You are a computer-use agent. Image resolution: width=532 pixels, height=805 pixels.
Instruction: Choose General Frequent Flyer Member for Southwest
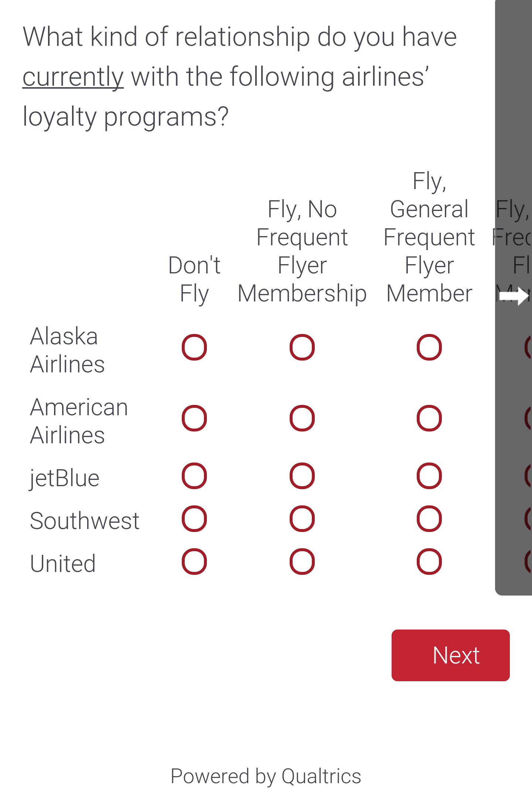(429, 519)
